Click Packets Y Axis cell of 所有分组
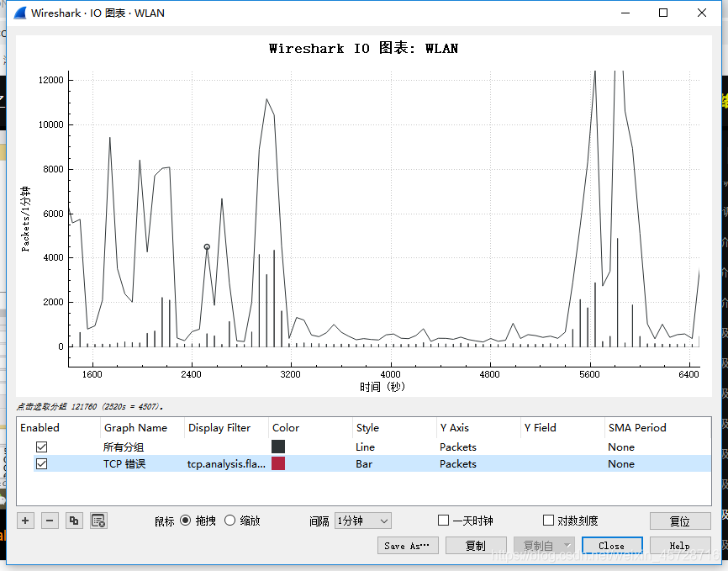The height and width of the screenshot is (571, 728). click(458, 447)
